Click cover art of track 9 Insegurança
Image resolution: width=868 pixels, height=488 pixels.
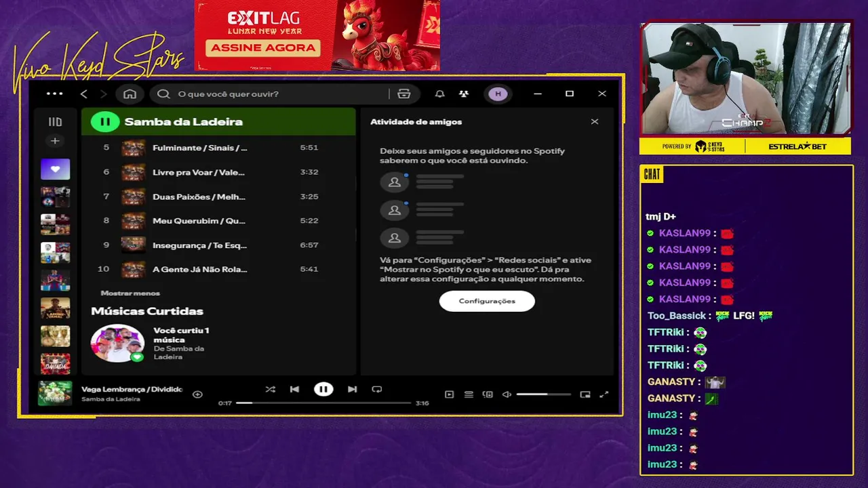tap(133, 245)
